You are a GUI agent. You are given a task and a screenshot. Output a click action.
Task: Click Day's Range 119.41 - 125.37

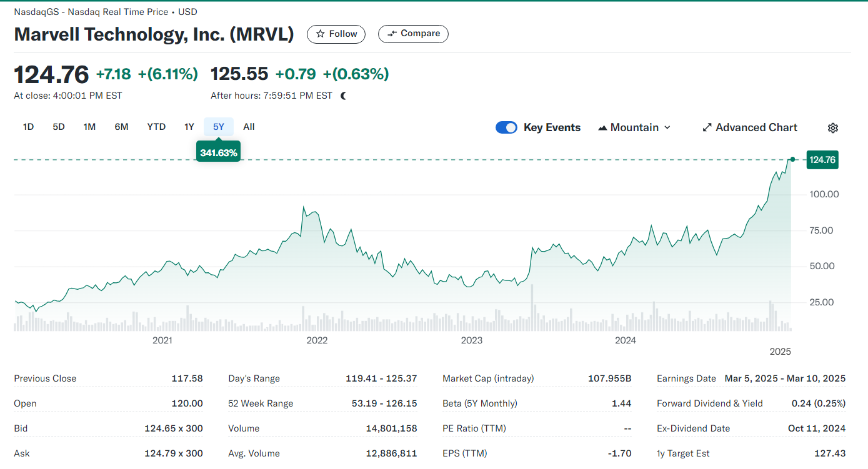pyautogui.click(x=381, y=378)
